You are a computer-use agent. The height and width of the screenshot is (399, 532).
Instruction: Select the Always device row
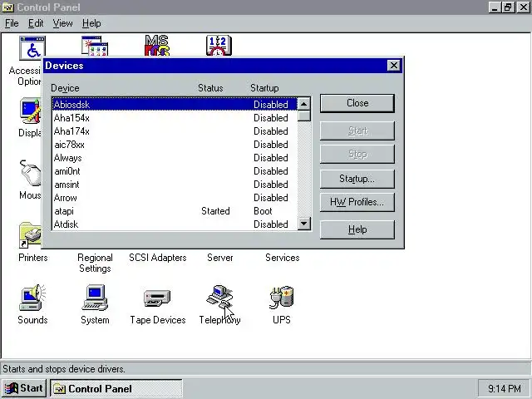pos(175,158)
